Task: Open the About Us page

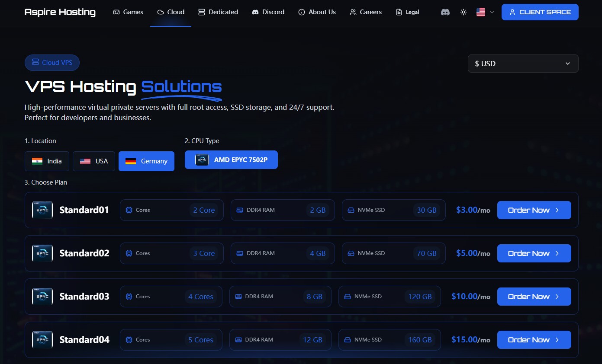Action: 317,12
